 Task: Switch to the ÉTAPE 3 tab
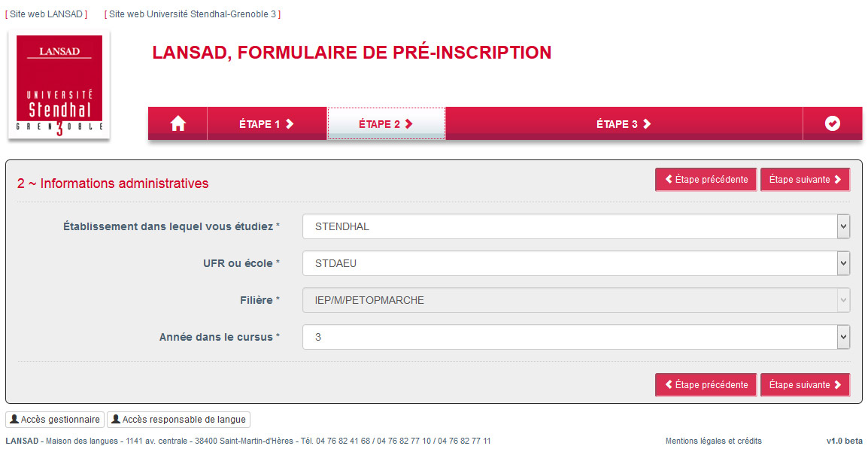coord(624,123)
